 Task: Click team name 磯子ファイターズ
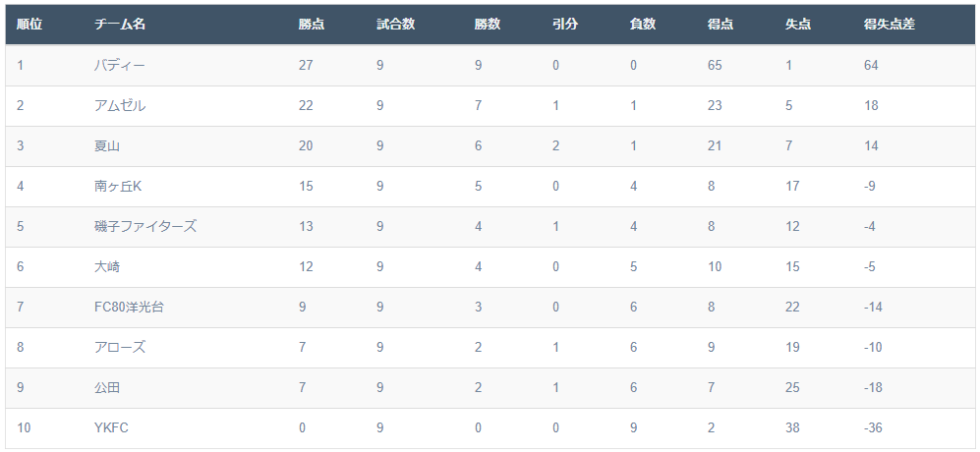pyautogui.click(x=145, y=226)
